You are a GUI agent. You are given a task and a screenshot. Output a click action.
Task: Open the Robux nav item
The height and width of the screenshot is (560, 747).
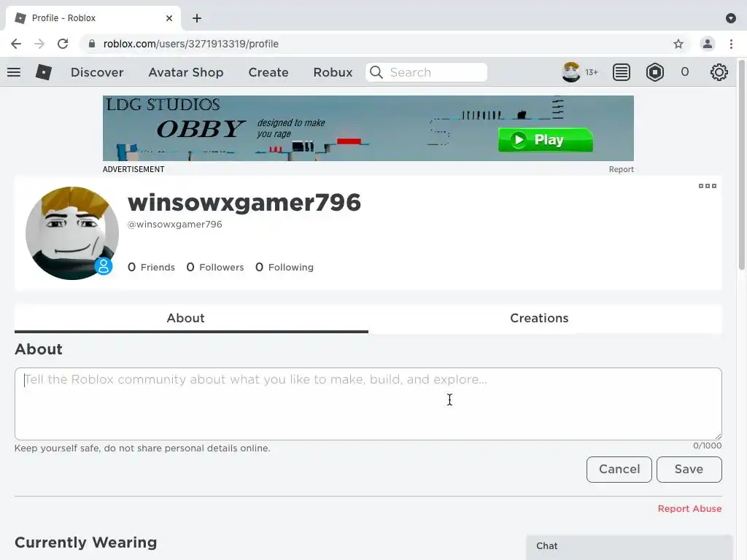coord(333,72)
